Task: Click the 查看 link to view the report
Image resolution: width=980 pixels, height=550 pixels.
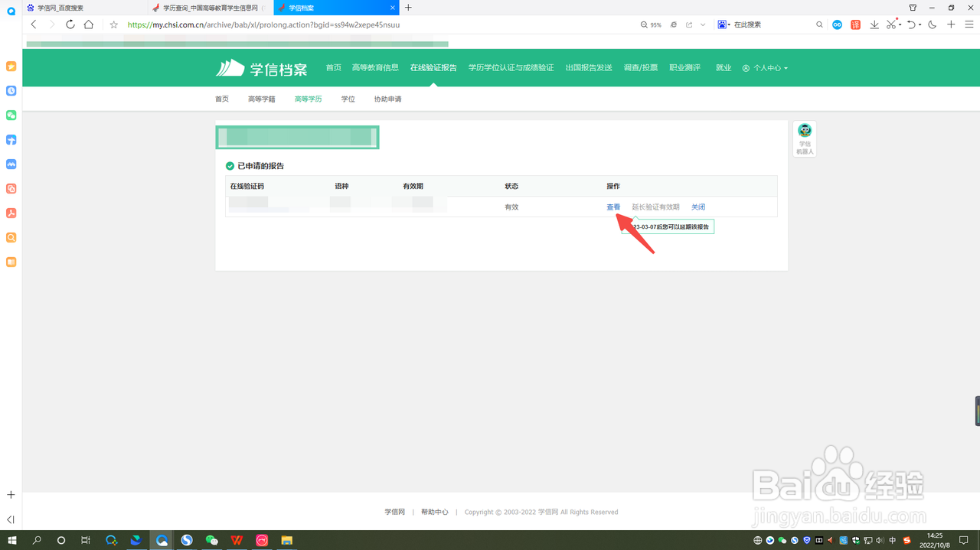Action: tap(613, 207)
